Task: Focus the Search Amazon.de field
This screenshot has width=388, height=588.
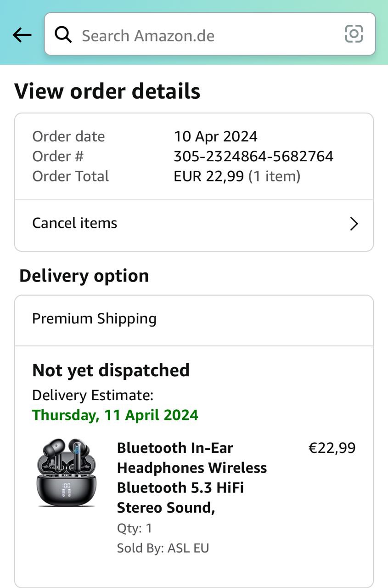Action: click(202, 35)
